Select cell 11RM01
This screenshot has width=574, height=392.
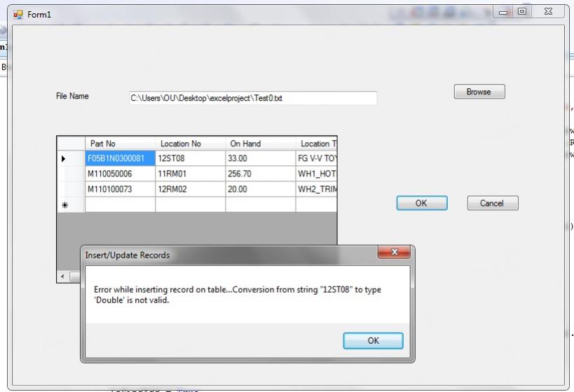pyautogui.click(x=191, y=174)
